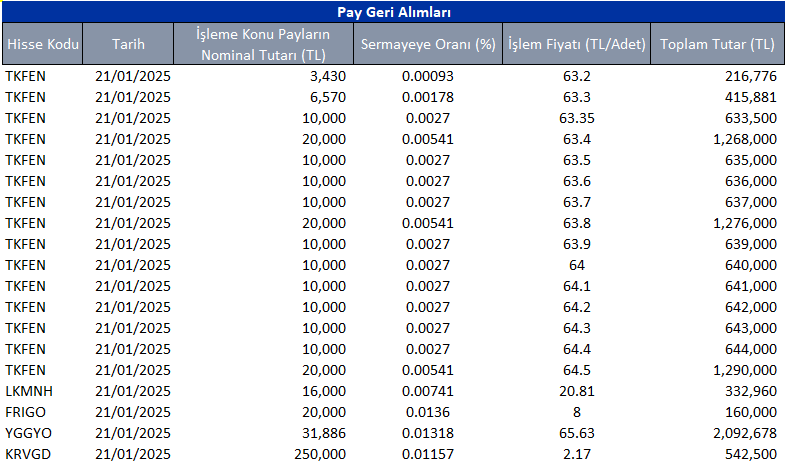The width and height of the screenshot is (786, 466).
Task: Click the 250,000 nominal amount cell
Action: pos(322,454)
